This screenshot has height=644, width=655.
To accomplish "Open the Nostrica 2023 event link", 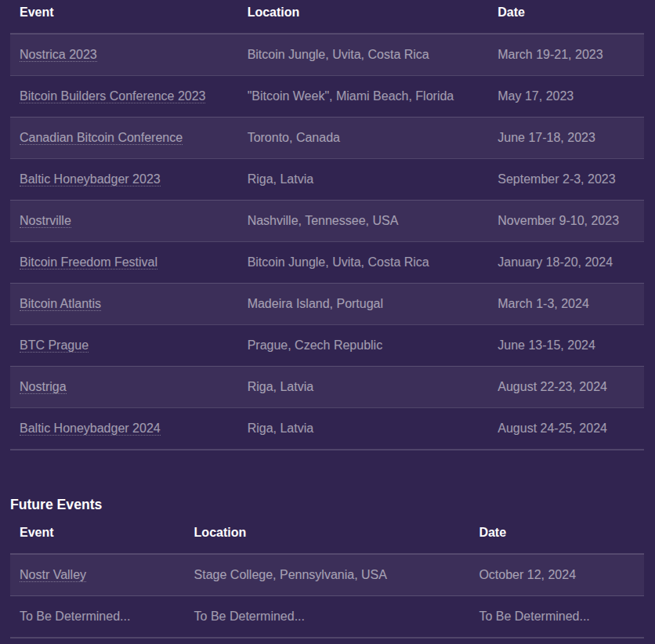I will [x=58, y=55].
